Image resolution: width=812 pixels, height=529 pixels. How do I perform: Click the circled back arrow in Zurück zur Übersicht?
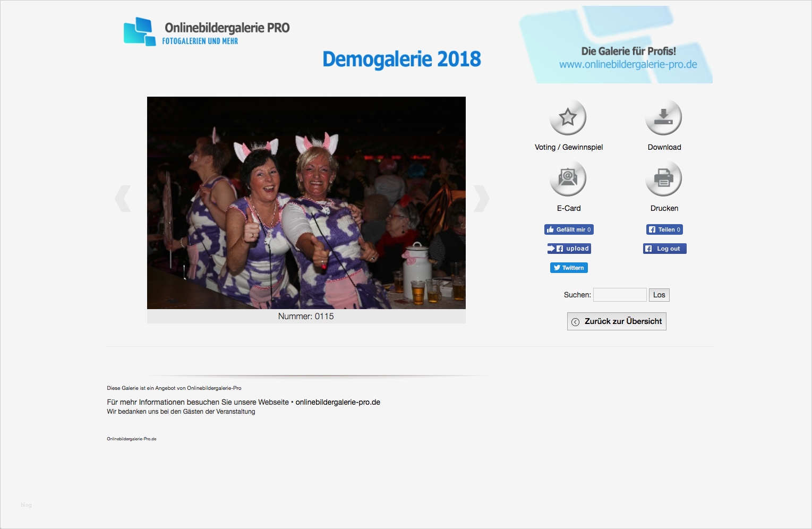click(576, 321)
